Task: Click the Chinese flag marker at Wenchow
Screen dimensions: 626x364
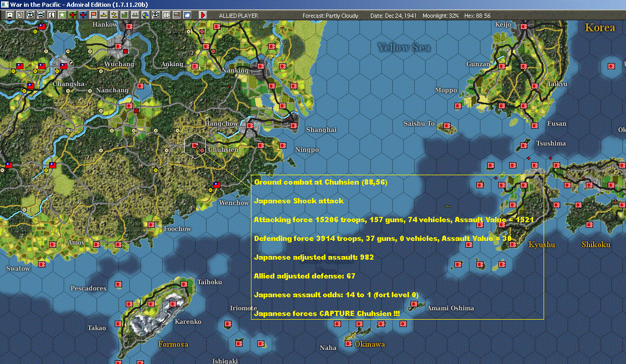Action: pyautogui.click(x=216, y=185)
